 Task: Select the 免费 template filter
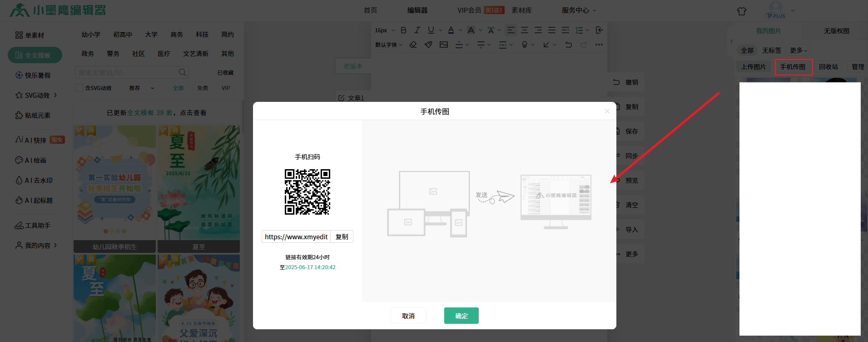point(203,88)
